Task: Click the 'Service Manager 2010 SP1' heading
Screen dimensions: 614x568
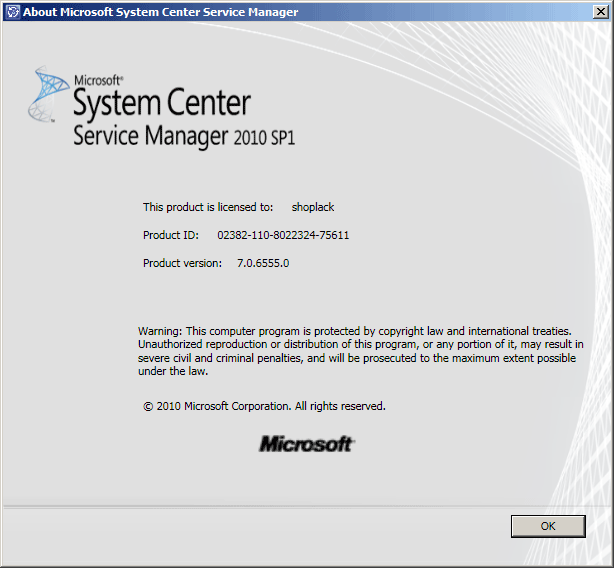Action: (x=184, y=136)
